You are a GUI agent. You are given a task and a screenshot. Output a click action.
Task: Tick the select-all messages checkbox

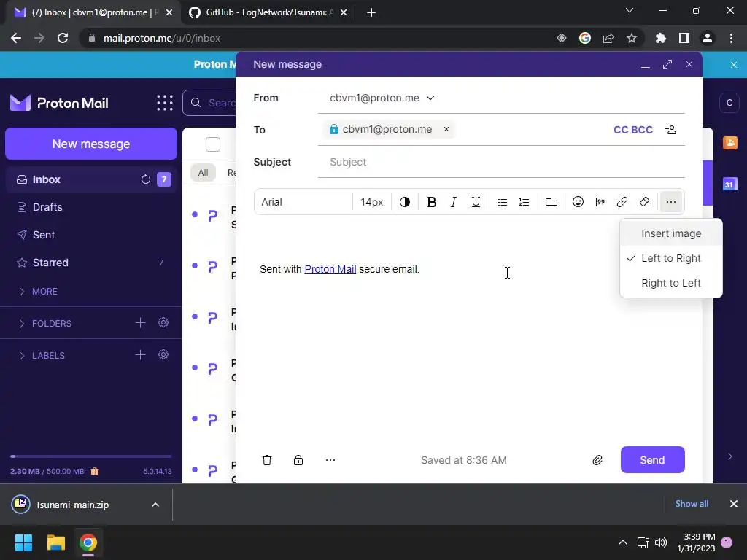(x=213, y=144)
